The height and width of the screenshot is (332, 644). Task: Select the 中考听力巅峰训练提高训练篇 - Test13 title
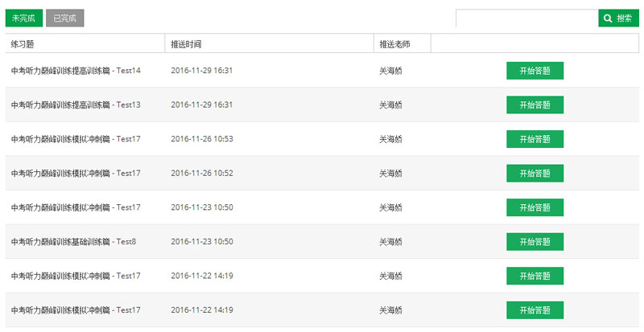pyautogui.click(x=76, y=105)
